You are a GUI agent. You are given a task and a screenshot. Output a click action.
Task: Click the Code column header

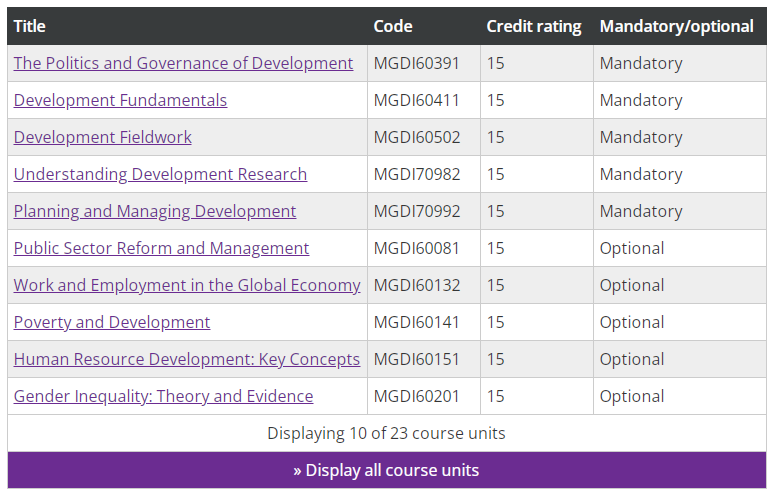[392, 26]
